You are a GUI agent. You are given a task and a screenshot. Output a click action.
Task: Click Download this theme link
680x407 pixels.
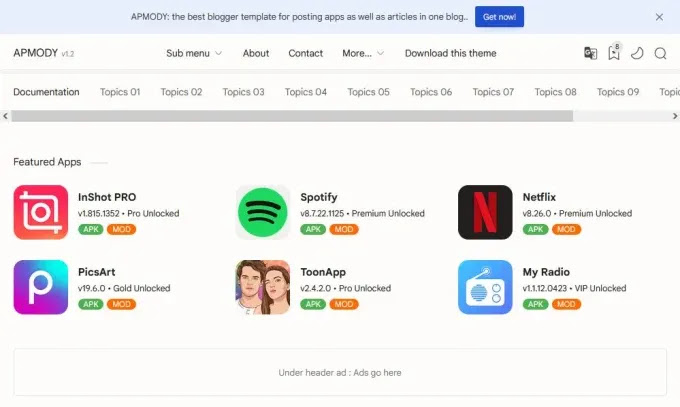pyautogui.click(x=451, y=53)
